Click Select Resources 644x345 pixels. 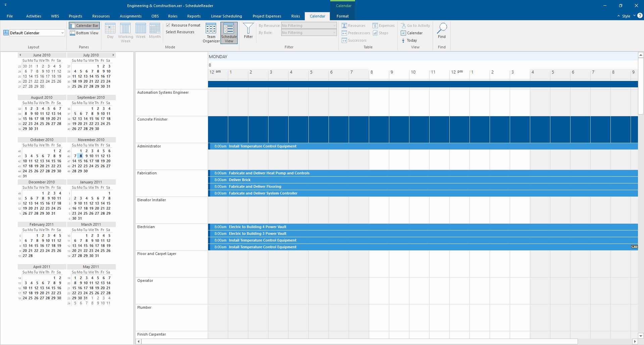(x=180, y=32)
